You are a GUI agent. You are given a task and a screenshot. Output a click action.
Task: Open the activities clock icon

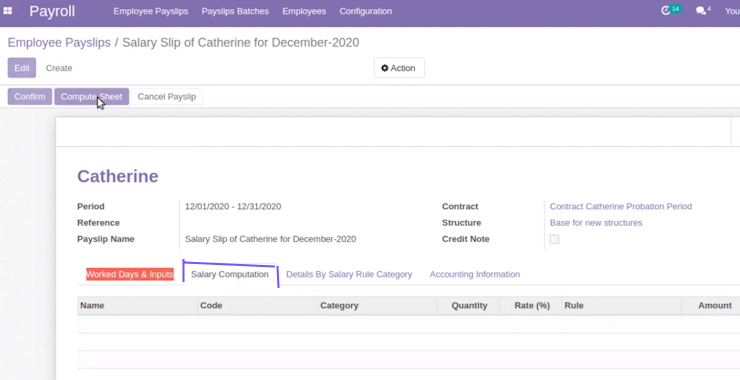pyautogui.click(x=665, y=11)
